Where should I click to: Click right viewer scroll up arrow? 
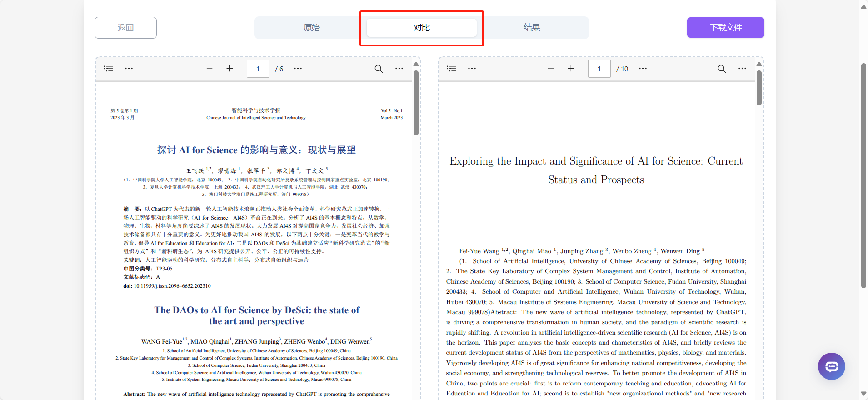pos(759,64)
